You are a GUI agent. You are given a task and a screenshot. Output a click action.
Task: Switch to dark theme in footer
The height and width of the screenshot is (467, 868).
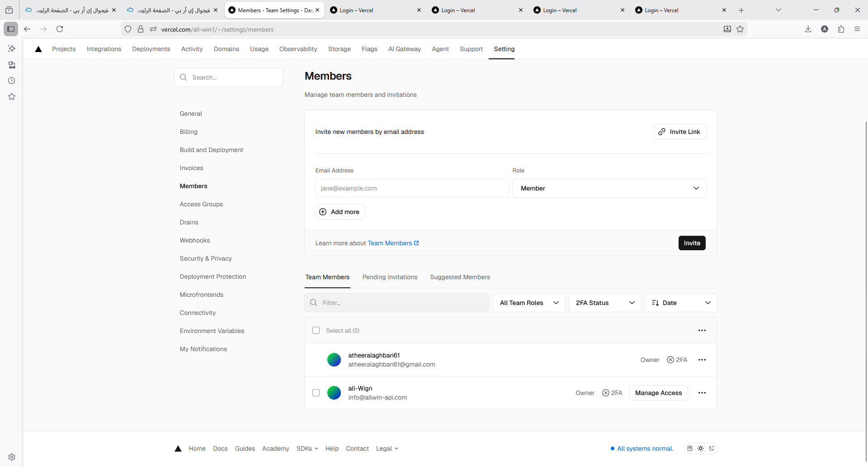click(x=712, y=448)
